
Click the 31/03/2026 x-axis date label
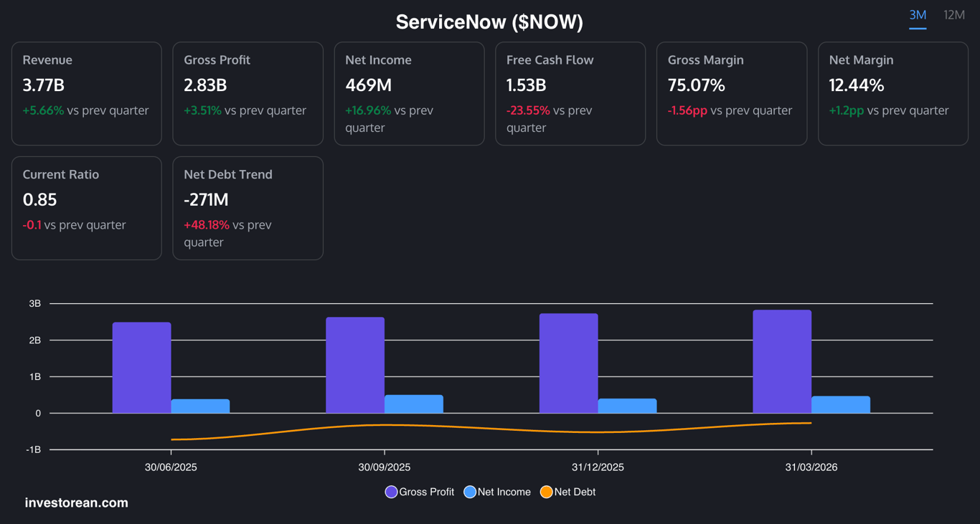click(x=811, y=467)
